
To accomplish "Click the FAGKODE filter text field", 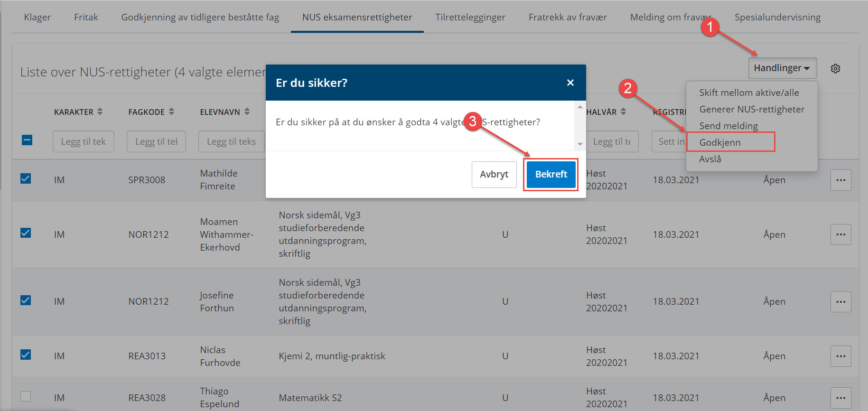I will 156,141.
